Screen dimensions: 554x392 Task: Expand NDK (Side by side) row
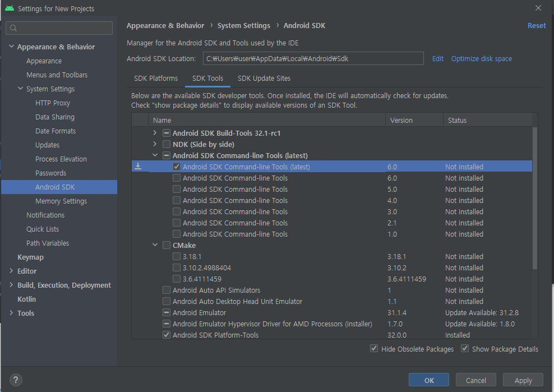click(155, 144)
